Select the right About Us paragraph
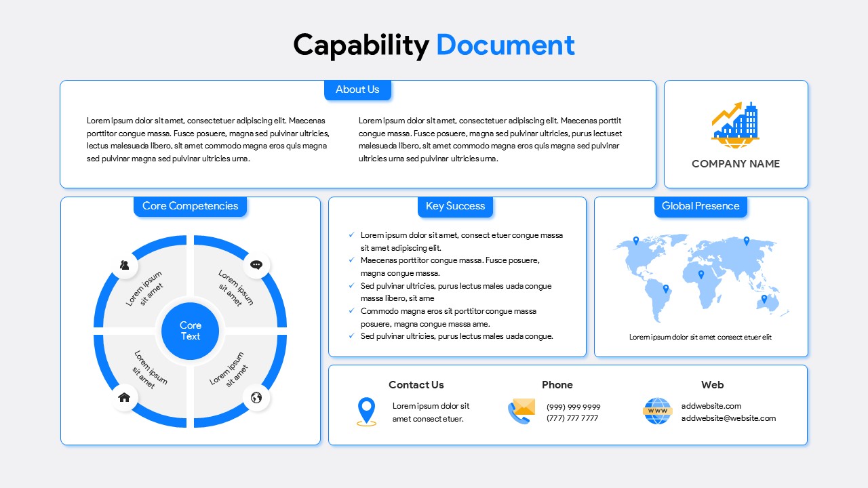Image resolution: width=868 pixels, height=488 pixels. point(490,140)
